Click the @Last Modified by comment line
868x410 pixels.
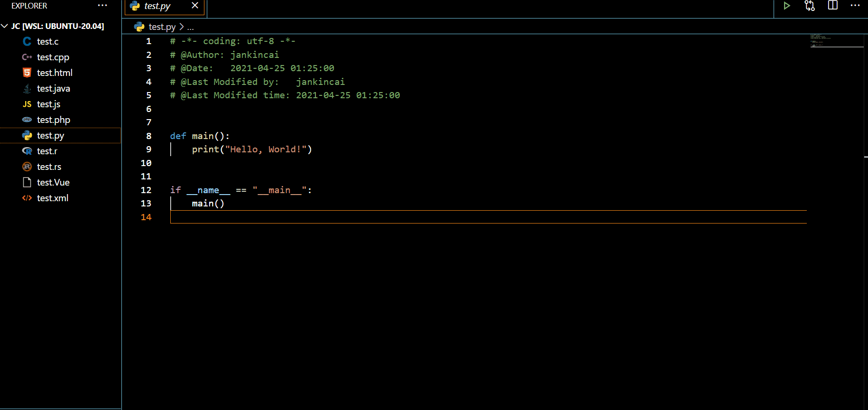[258, 82]
